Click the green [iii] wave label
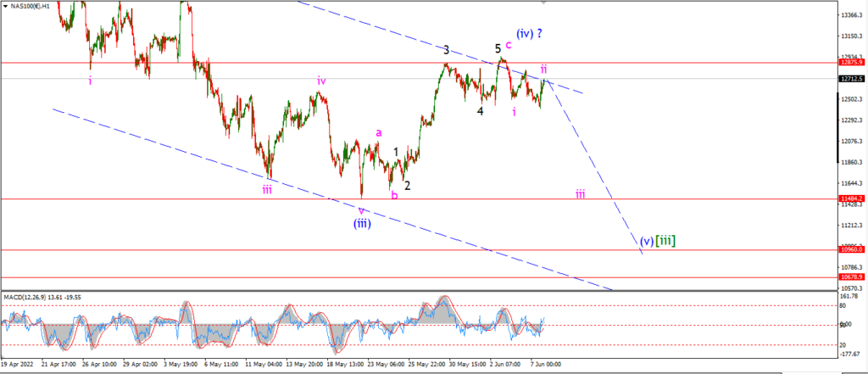This screenshot has height=374, width=868. tap(665, 241)
